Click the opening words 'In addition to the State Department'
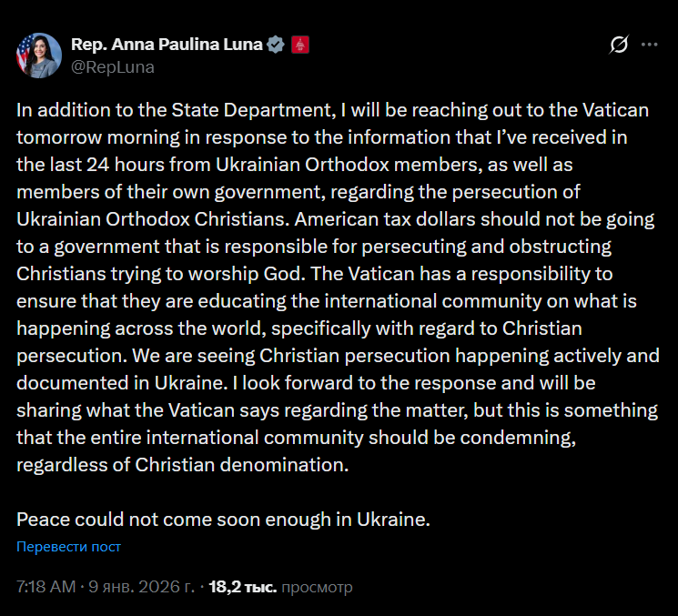Screen dimensions: 678x616 pos(173,110)
